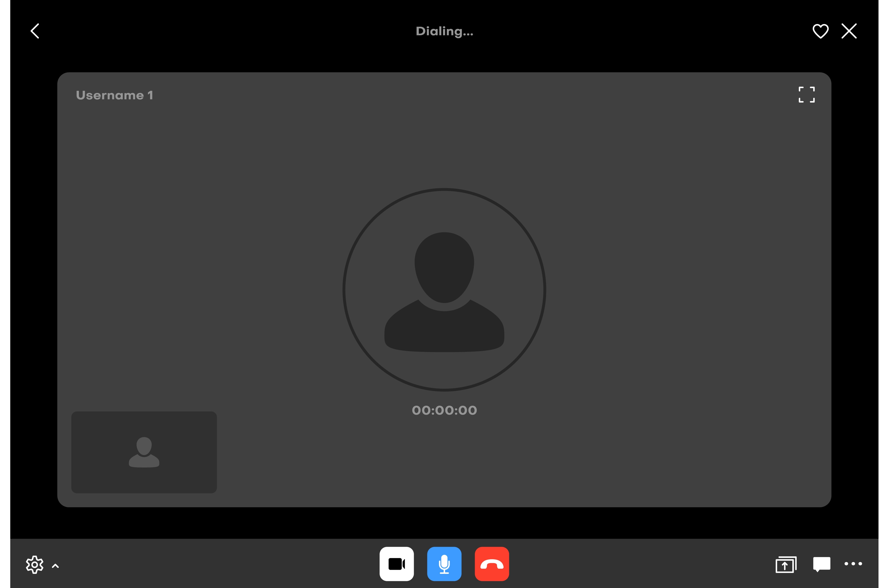This screenshot has width=889, height=588.
Task: Close the call window with the X
Action: click(x=849, y=31)
